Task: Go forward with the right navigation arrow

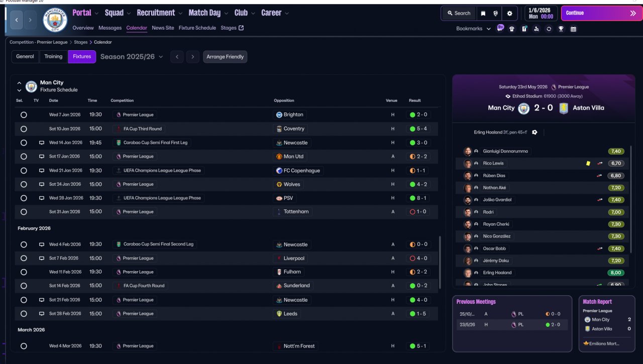Action: (x=30, y=20)
